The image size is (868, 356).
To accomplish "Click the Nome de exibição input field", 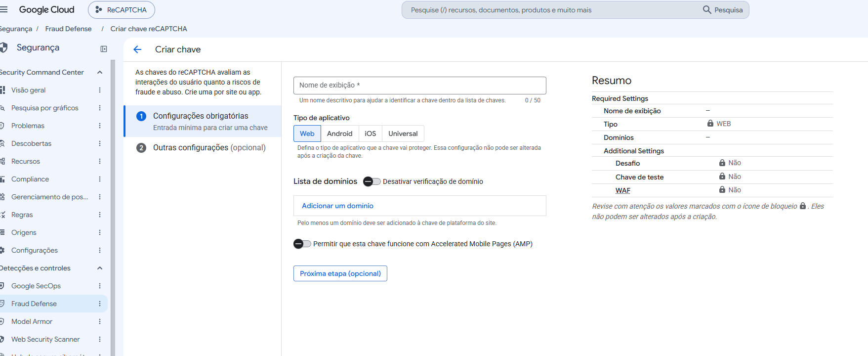I will 420,86.
